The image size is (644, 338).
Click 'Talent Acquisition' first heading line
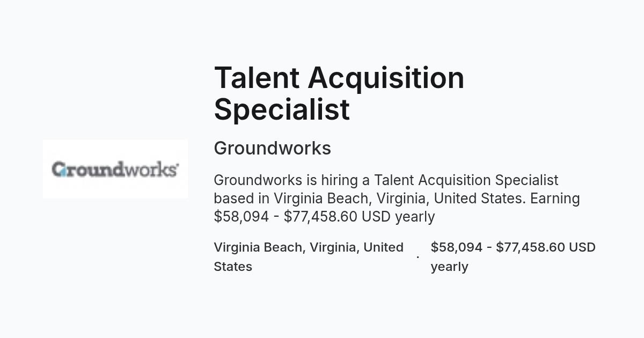click(339, 78)
